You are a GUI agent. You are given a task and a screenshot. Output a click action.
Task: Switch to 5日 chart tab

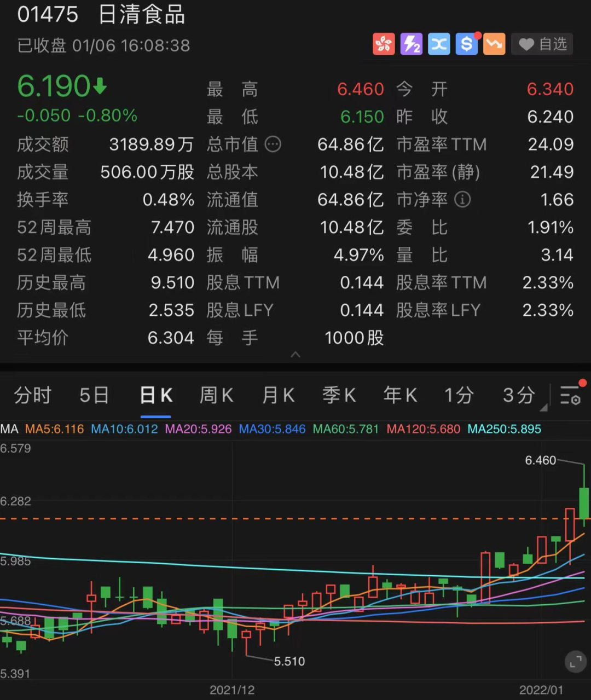coord(94,395)
